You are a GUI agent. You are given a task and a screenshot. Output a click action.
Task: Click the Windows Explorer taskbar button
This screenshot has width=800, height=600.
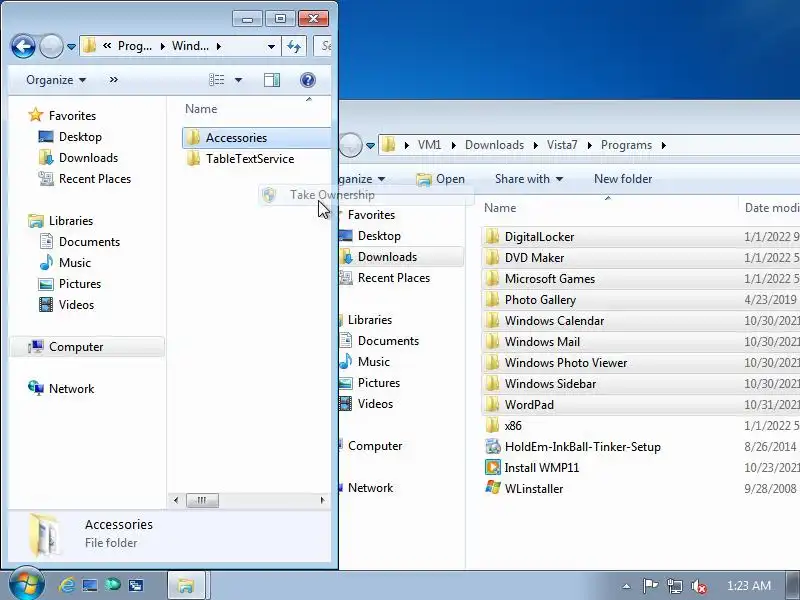(186, 585)
